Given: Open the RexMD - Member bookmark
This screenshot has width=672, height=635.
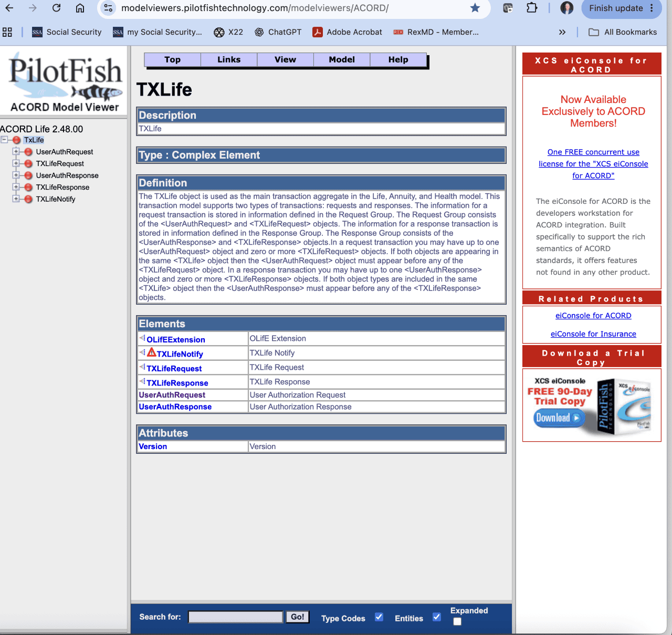Looking at the screenshot, I should tap(436, 32).
